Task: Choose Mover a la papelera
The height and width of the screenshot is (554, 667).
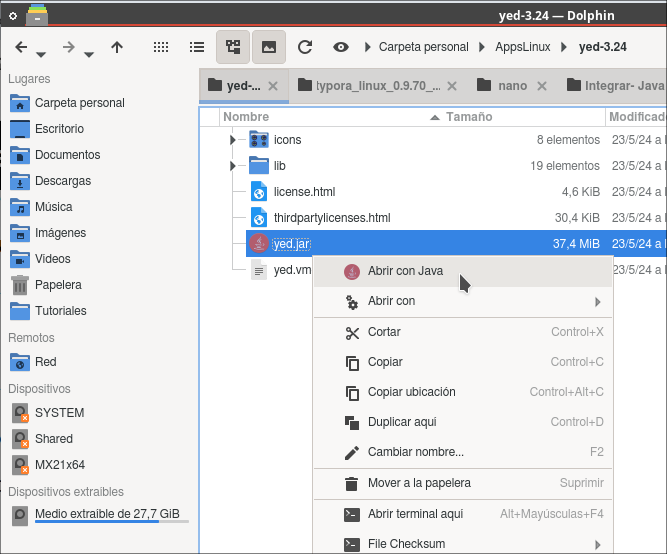Action: [x=463, y=483]
